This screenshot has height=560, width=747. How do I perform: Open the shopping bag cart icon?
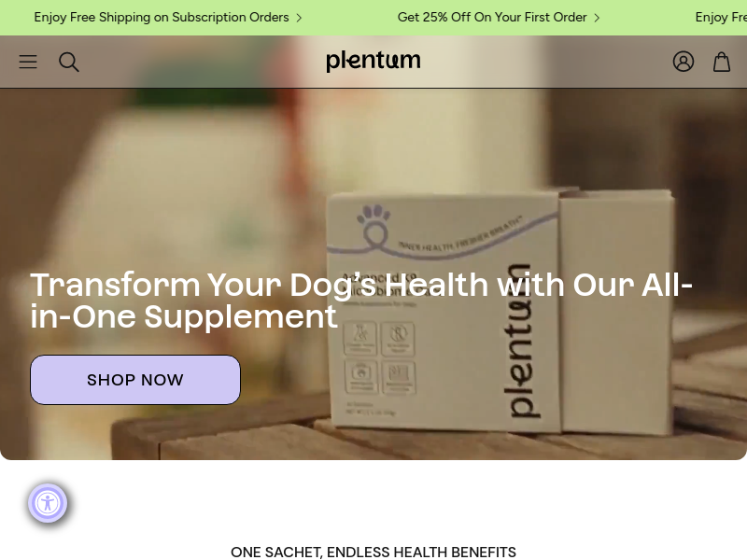point(722,62)
